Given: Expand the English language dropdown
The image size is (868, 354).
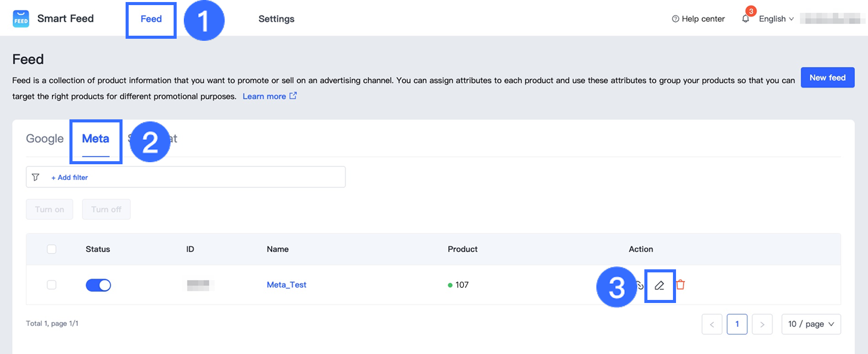Looking at the screenshot, I should [776, 19].
